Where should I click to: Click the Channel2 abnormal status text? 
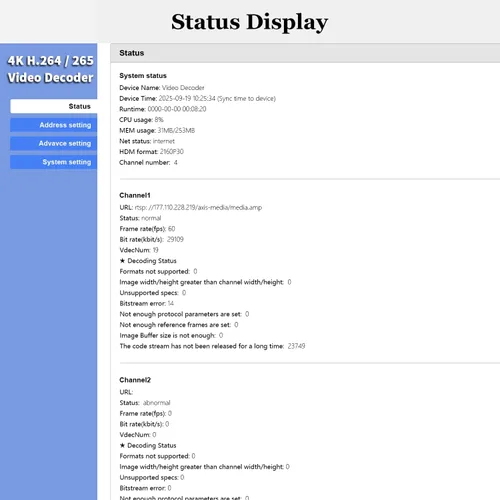click(157, 403)
